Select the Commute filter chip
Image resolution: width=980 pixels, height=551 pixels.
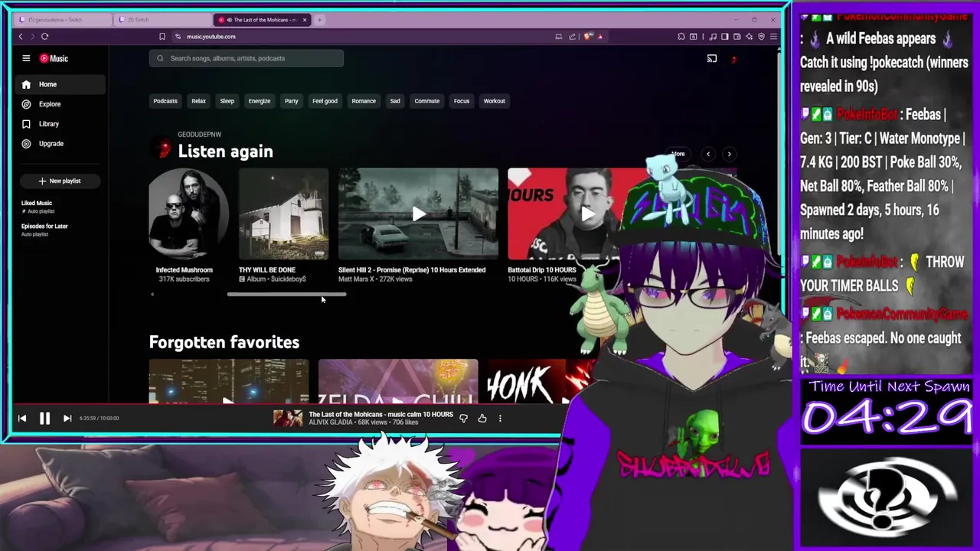tap(427, 101)
